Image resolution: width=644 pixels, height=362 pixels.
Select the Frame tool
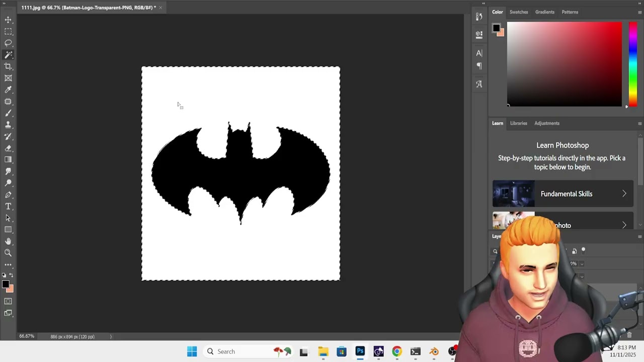[x=8, y=78]
